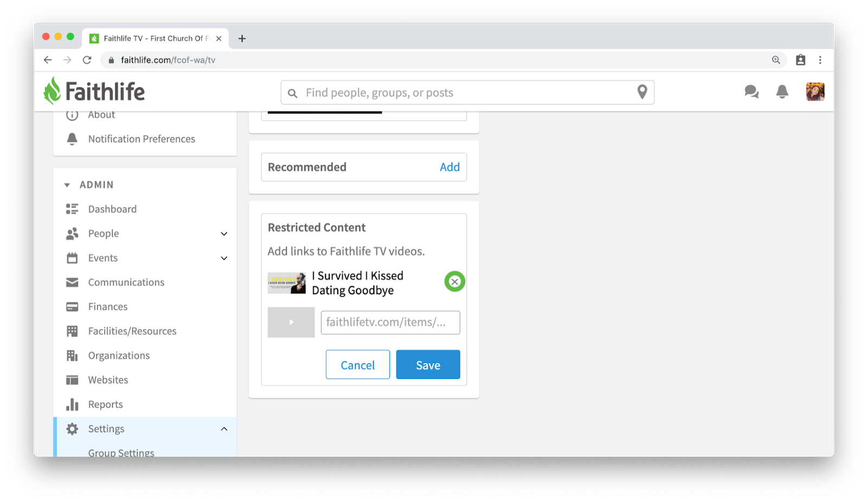
Task: Reload the page with the refresh icon
Action: [87, 60]
